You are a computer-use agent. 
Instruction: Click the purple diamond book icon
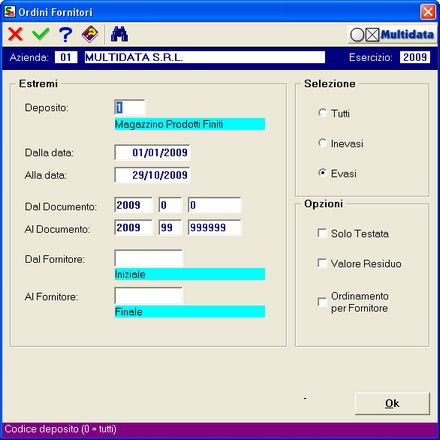pyautogui.click(x=90, y=34)
